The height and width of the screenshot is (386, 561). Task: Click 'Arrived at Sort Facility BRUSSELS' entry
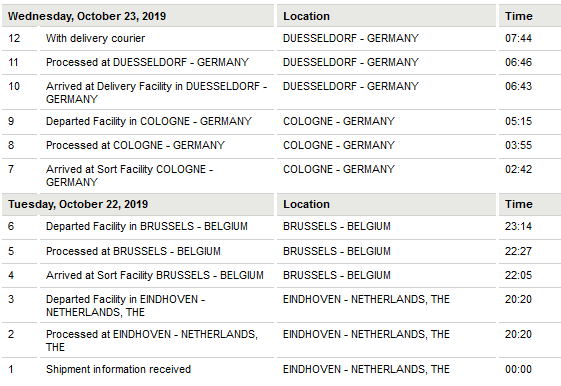[x=155, y=275]
